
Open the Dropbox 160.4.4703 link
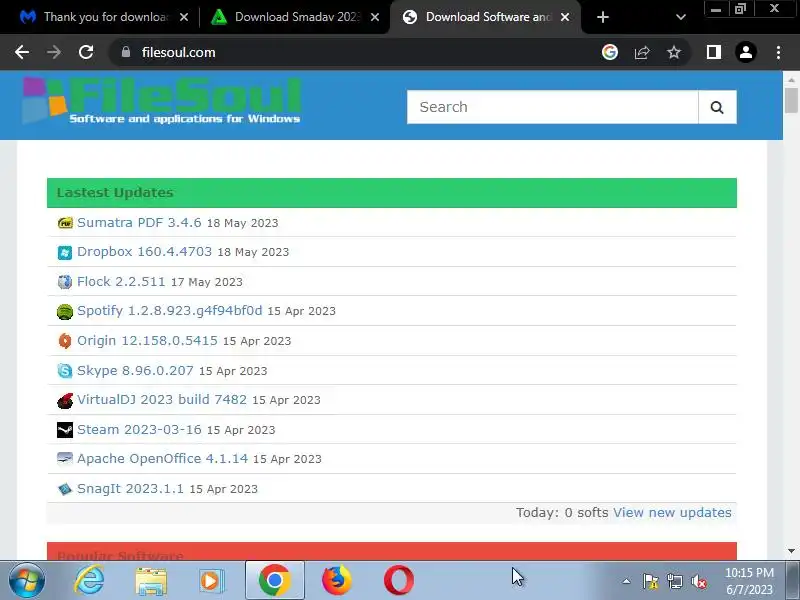[x=144, y=252]
